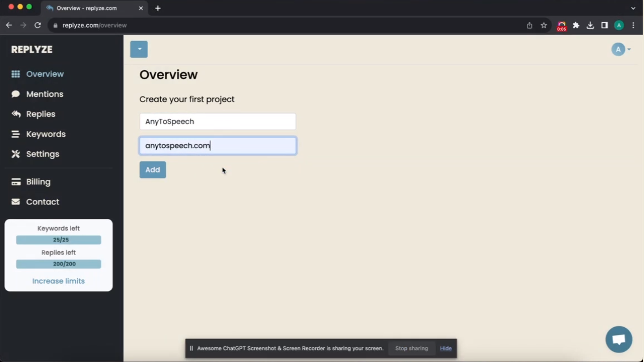Open a new browser tab
644x362 pixels.
158,8
